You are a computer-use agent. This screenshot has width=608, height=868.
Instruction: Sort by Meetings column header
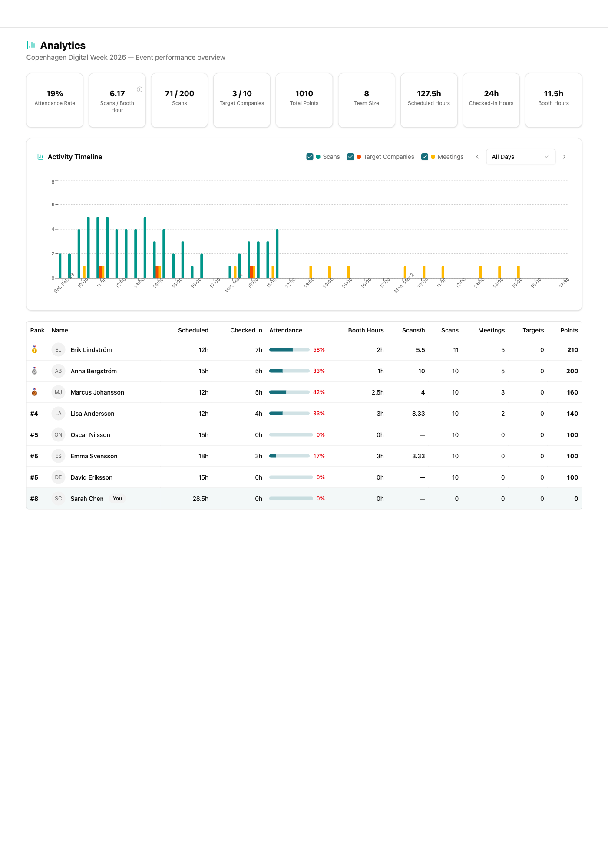(x=492, y=330)
